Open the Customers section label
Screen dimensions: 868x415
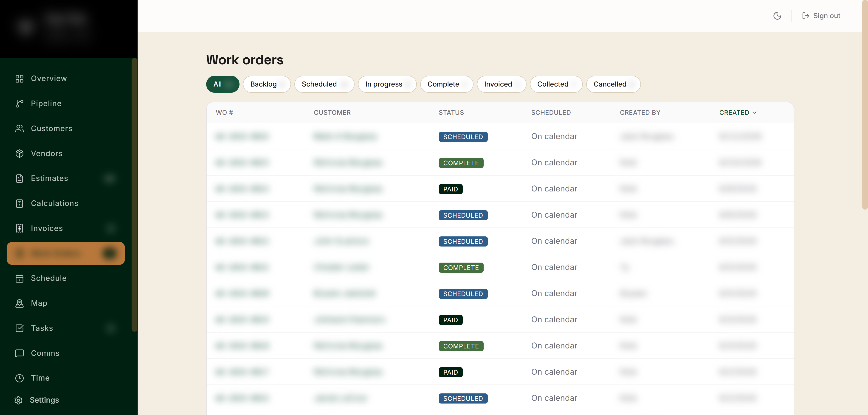52,128
